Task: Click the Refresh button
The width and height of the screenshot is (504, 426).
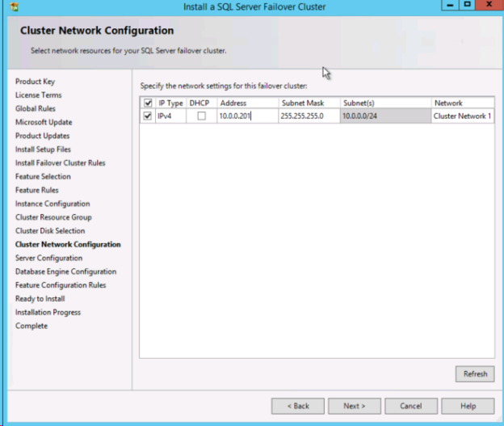Action: [x=475, y=374]
